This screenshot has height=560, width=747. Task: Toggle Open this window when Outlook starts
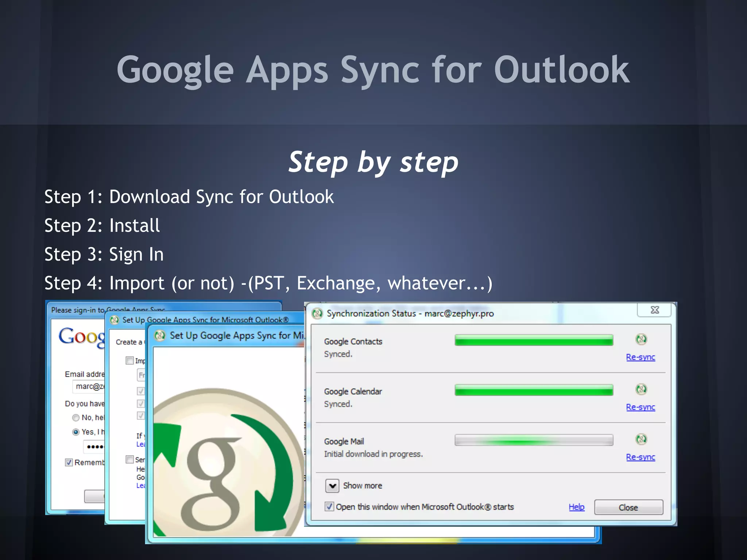329,507
